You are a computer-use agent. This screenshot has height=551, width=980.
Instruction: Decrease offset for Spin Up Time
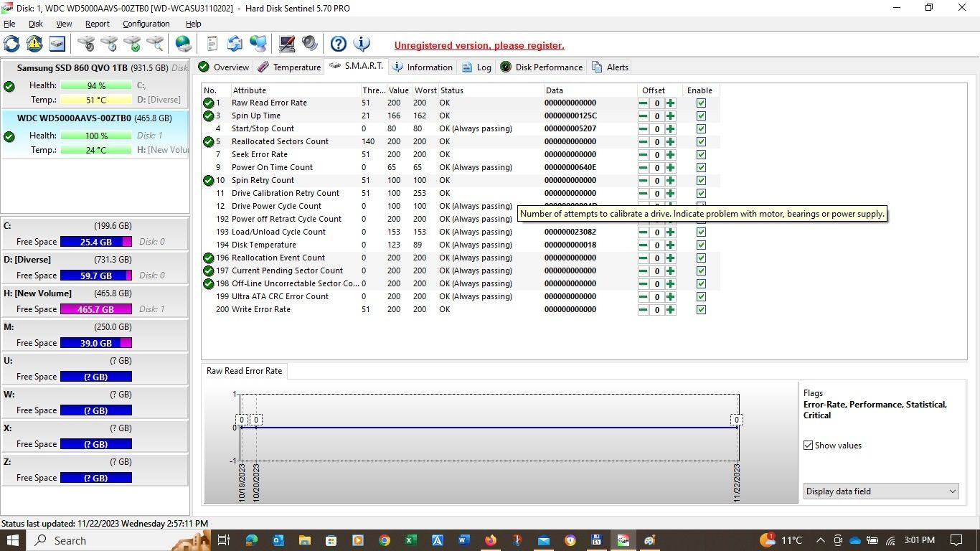click(643, 116)
